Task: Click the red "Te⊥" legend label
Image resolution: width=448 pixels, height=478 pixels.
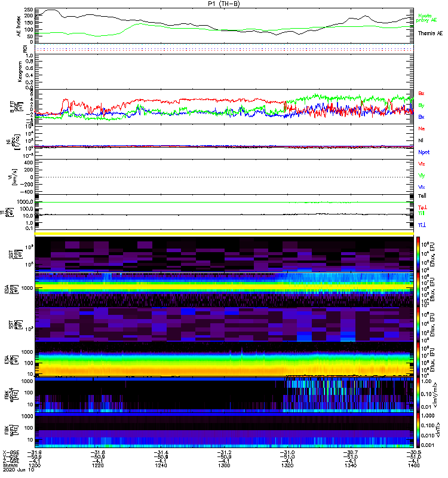Action: point(422,207)
